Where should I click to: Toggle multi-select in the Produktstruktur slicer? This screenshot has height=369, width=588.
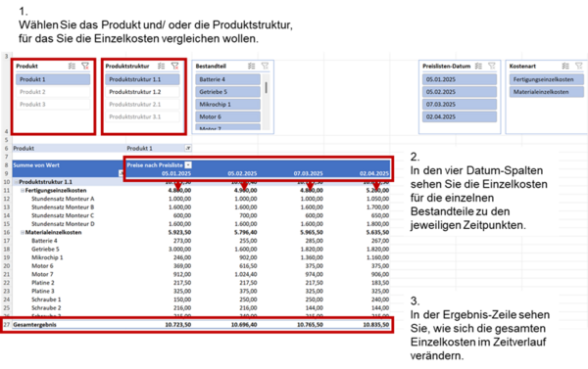coord(162,66)
